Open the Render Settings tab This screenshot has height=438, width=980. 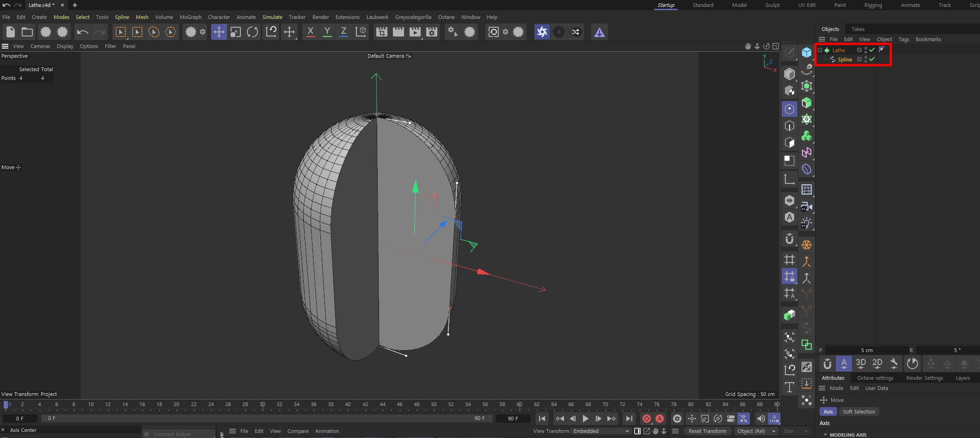924,378
